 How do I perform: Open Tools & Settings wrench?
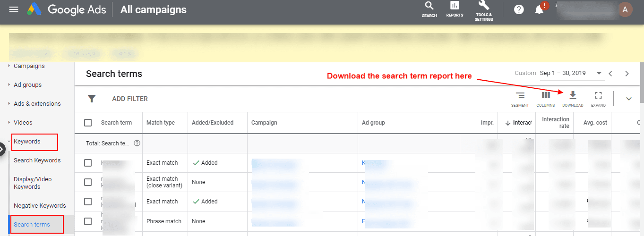pos(484,11)
